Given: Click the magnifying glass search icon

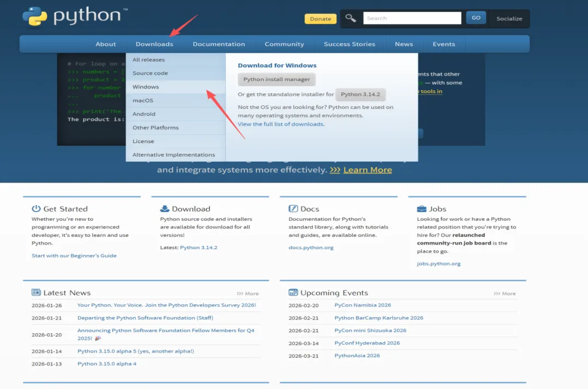Looking at the screenshot, I should 351,18.
